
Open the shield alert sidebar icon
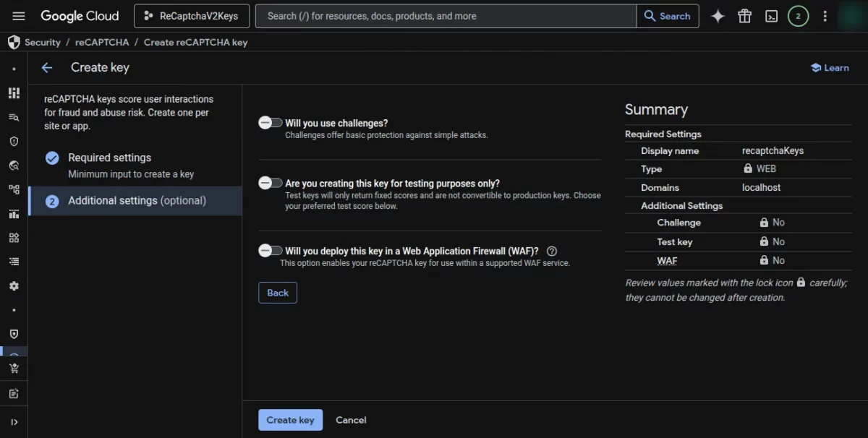click(14, 142)
